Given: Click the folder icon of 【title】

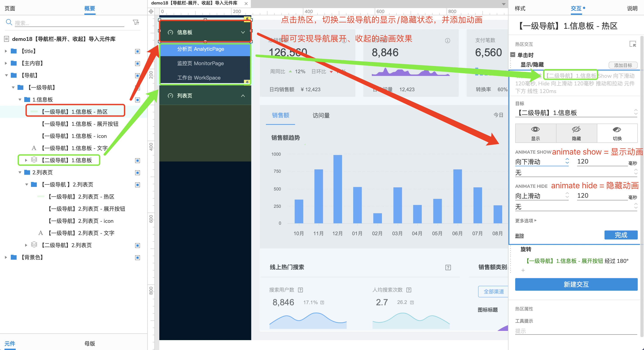Looking at the screenshot, I should tap(14, 51).
